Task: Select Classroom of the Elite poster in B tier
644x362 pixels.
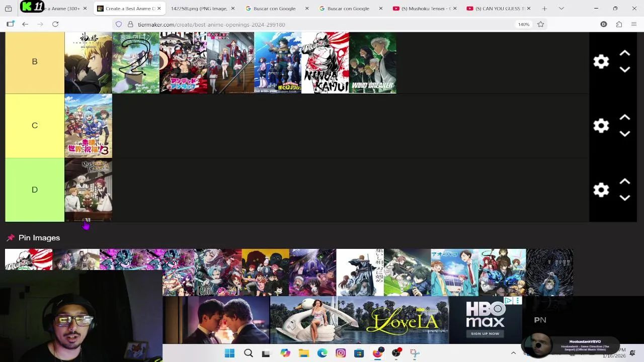Action: point(230,63)
